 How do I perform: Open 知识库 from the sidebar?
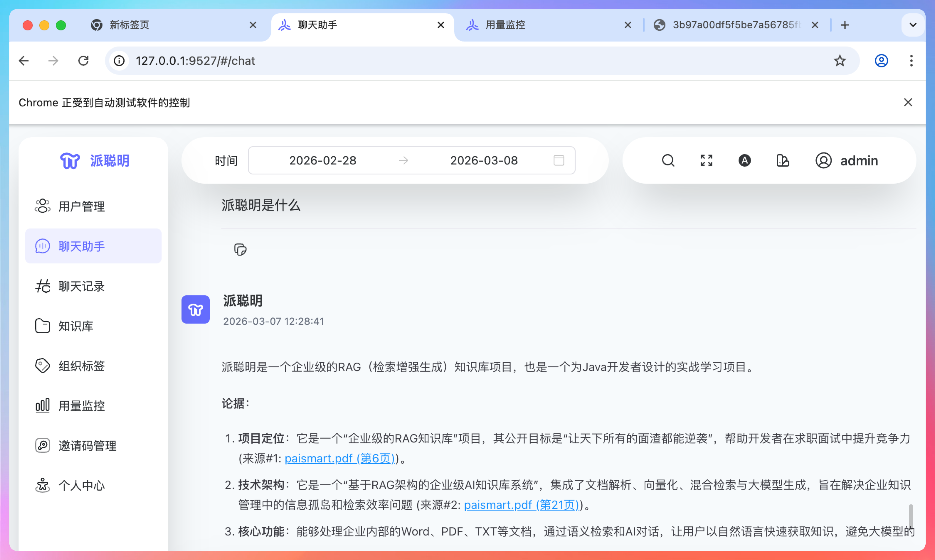(x=76, y=326)
